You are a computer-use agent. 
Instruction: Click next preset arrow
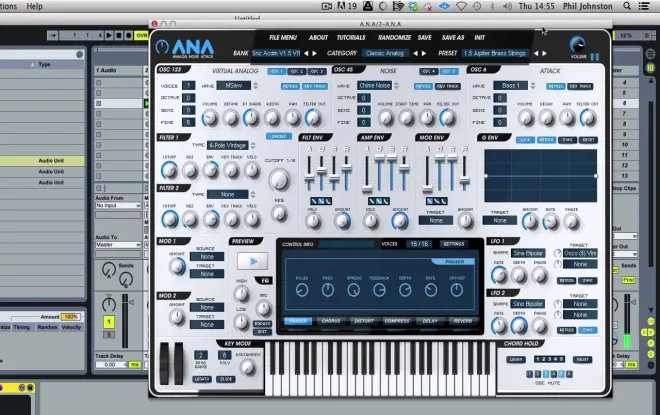click(x=545, y=53)
